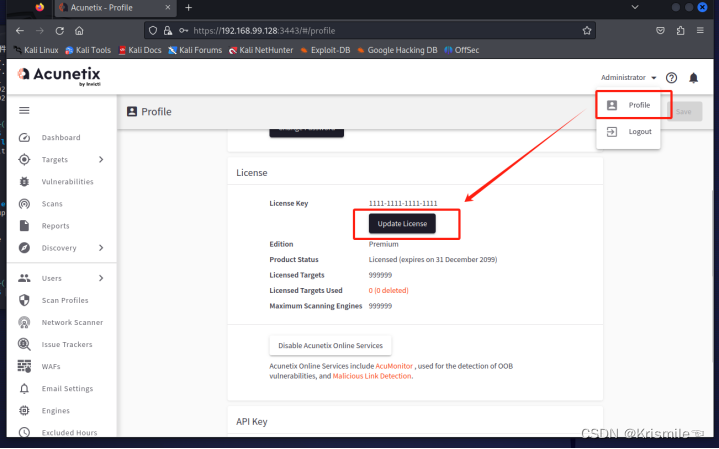Switch to the Acunetix - Profile tab

[115, 8]
